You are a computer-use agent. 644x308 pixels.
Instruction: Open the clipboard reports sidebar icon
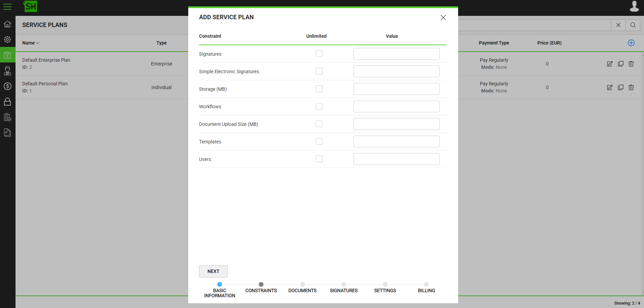tap(7, 117)
